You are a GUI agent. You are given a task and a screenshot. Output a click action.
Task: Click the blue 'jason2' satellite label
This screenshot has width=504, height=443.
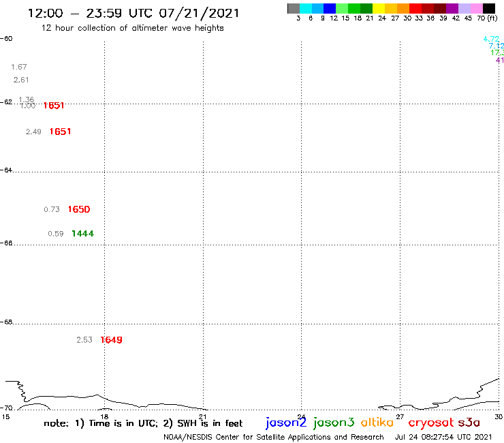[286, 423]
